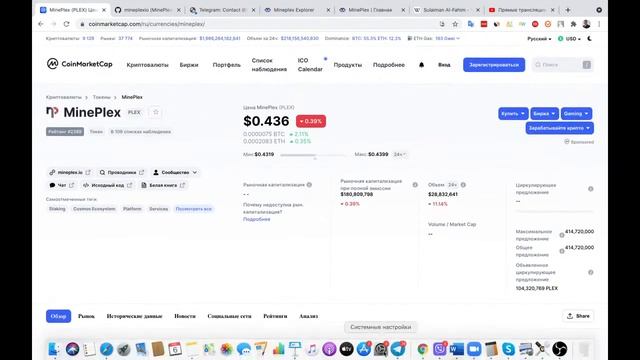The height and width of the screenshot is (360, 640).
Task: Click the Share button
Action: (x=578, y=316)
